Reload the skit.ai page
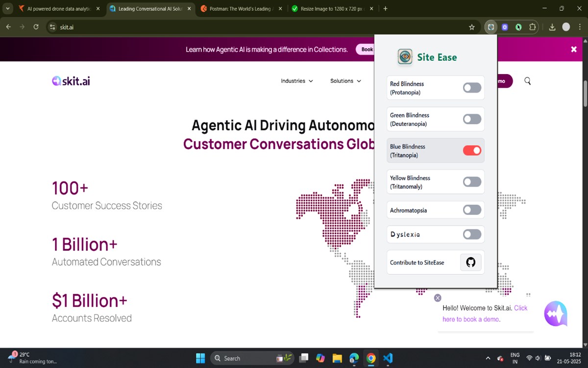 tap(36, 27)
